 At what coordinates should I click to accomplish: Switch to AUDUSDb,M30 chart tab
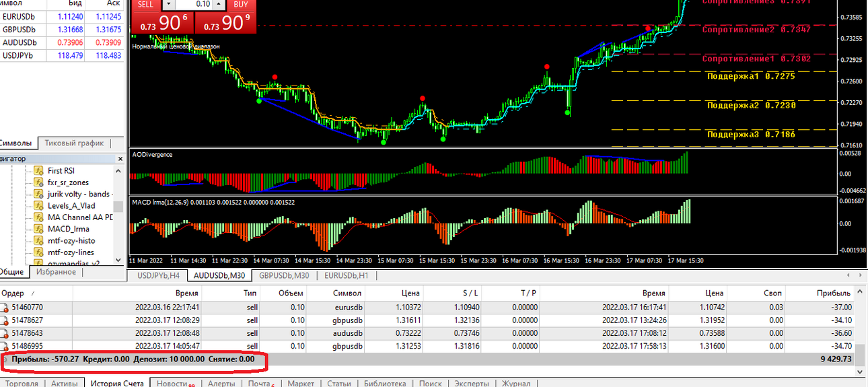point(219,275)
